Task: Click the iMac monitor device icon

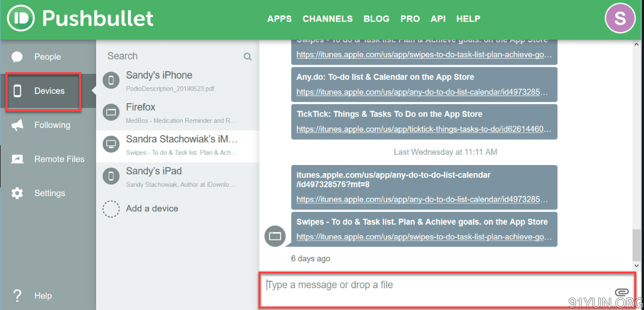Action: pos(111,144)
